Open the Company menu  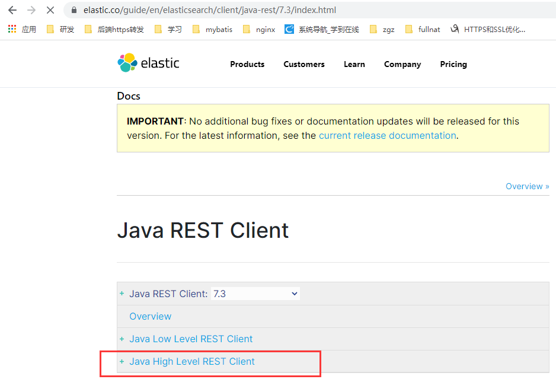(x=402, y=64)
